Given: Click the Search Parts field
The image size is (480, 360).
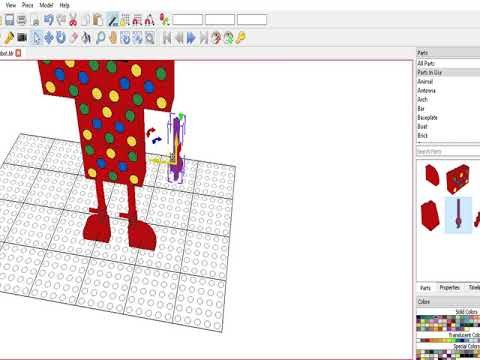Looking at the screenshot, I should (448, 151).
